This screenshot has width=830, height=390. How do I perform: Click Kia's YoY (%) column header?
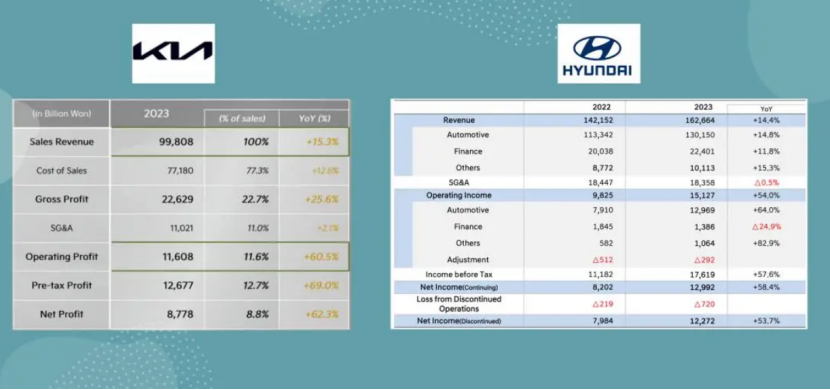tap(314, 119)
